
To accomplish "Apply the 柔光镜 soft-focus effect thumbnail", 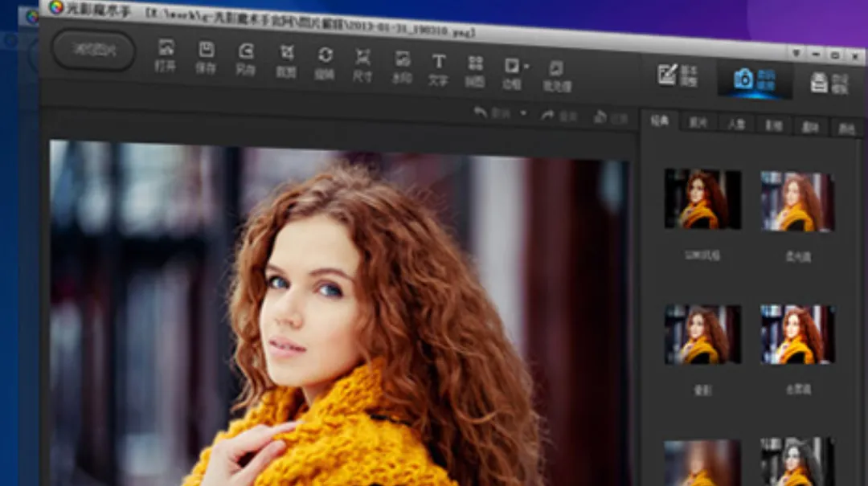I will pos(798,202).
